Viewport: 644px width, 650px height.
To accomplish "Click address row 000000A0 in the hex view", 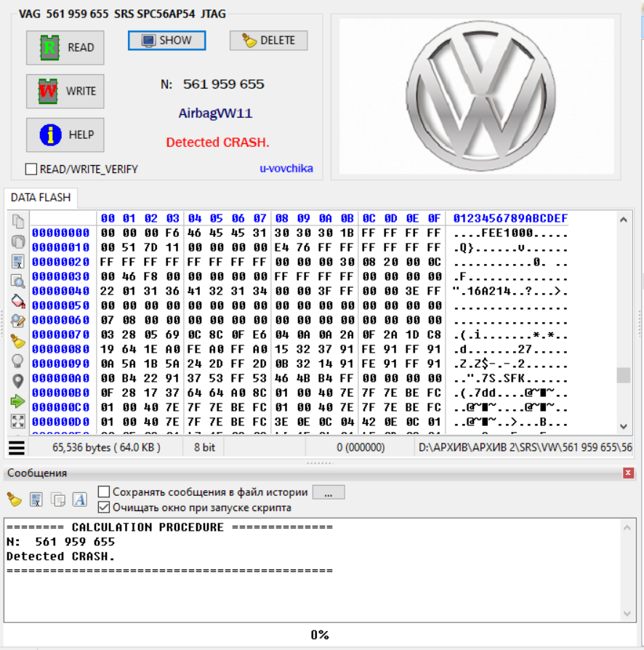I will [61, 378].
